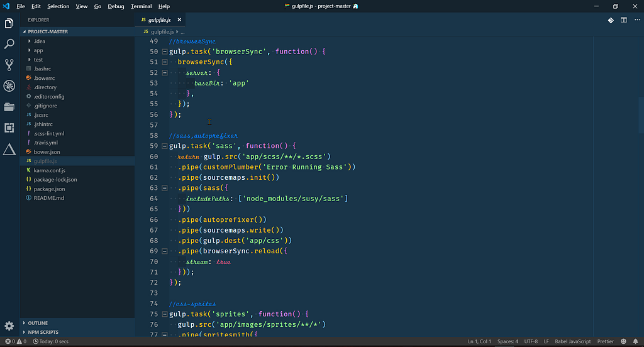Screen dimensions: 644x347
Task: Open the Help menu
Action: point(164,6)
